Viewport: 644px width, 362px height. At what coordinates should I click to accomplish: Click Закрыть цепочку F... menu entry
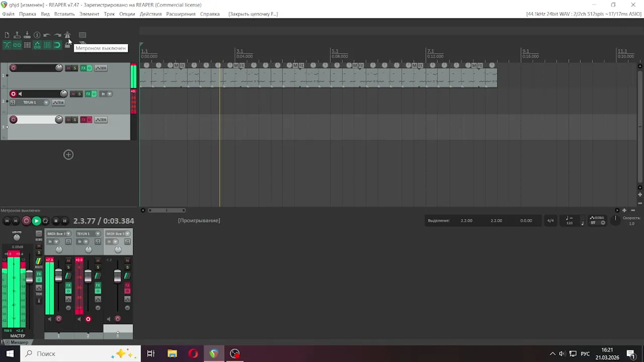(x=253, y=14)
